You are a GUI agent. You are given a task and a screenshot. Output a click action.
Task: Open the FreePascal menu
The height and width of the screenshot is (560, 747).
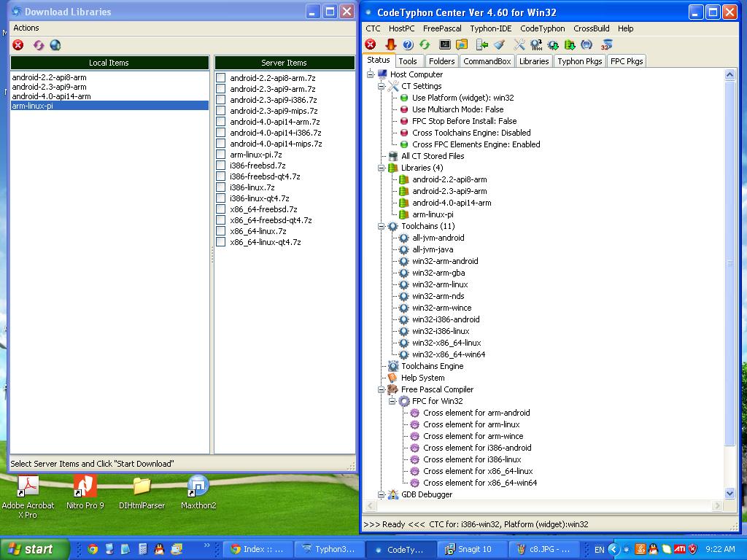click(442, 28)
